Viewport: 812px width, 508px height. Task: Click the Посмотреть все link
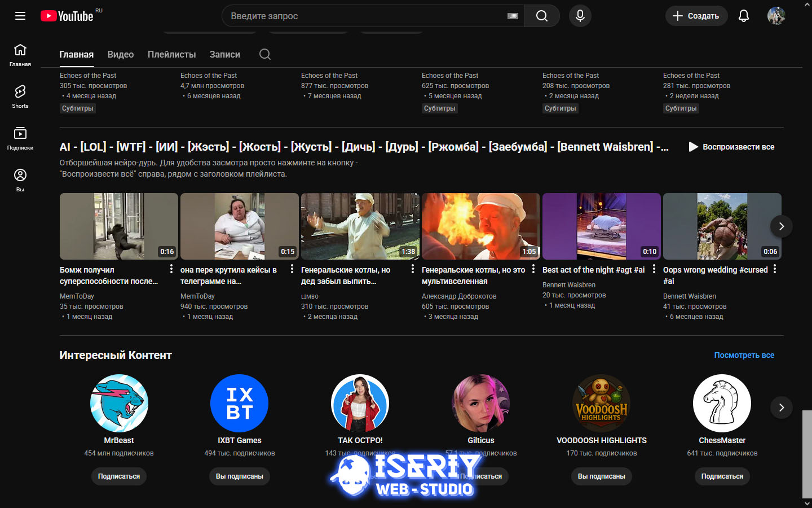pos(744,355)
